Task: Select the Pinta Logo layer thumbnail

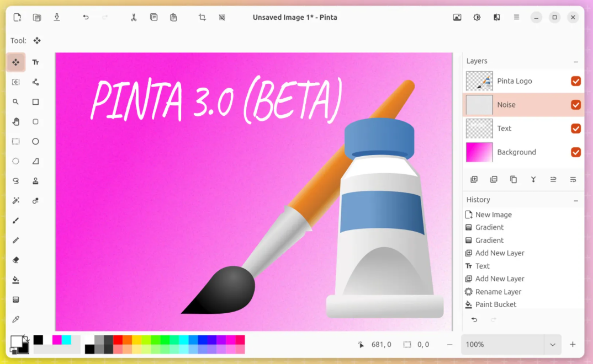Action: tap(479, 81)
